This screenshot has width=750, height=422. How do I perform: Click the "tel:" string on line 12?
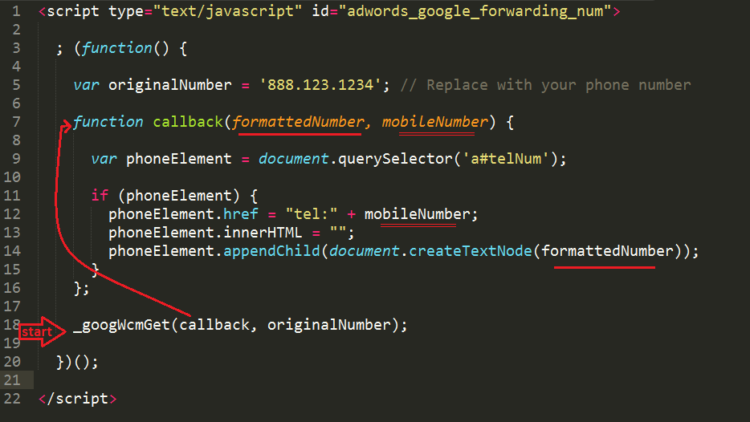(311, 214)
